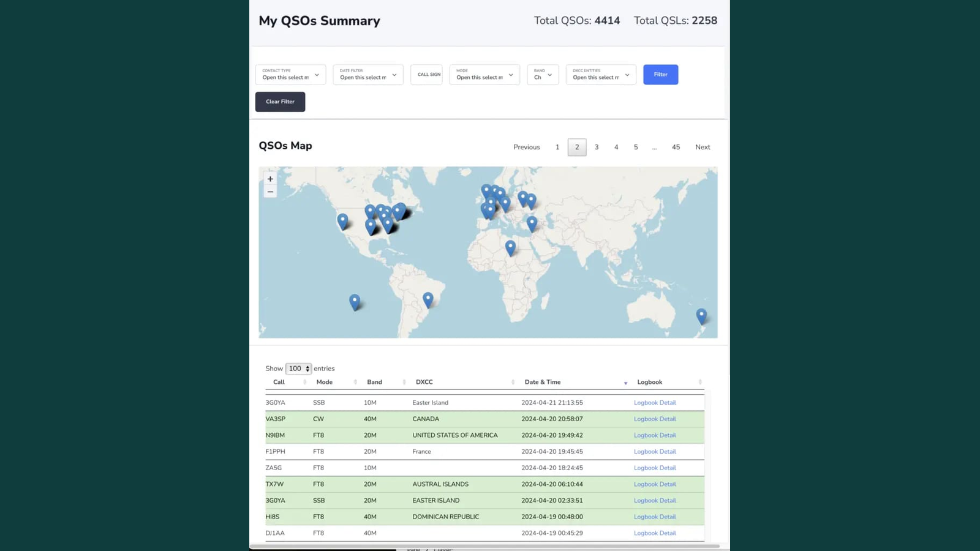Sort by Date & Time column arrow

625,383
